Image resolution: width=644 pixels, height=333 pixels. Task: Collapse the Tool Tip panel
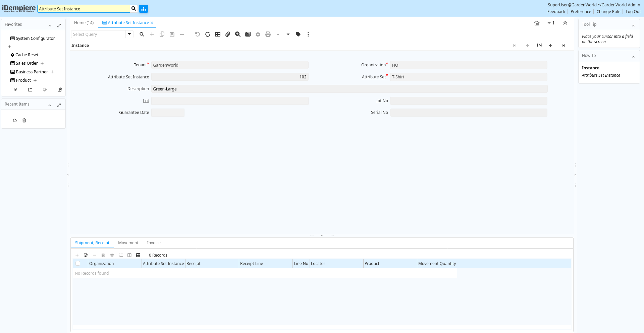pos(633,25)
